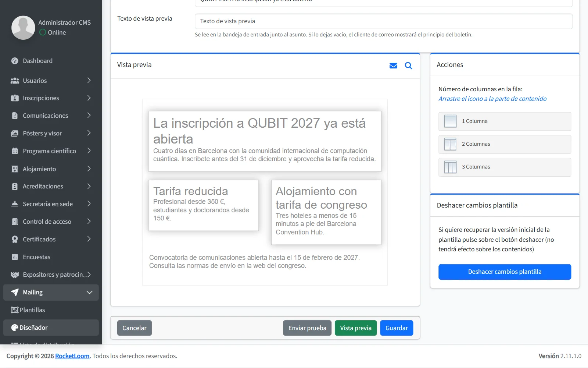Collapse the Mailing menu chevron
The width and height of the screenshot is (588, 368).
[89, 293]
